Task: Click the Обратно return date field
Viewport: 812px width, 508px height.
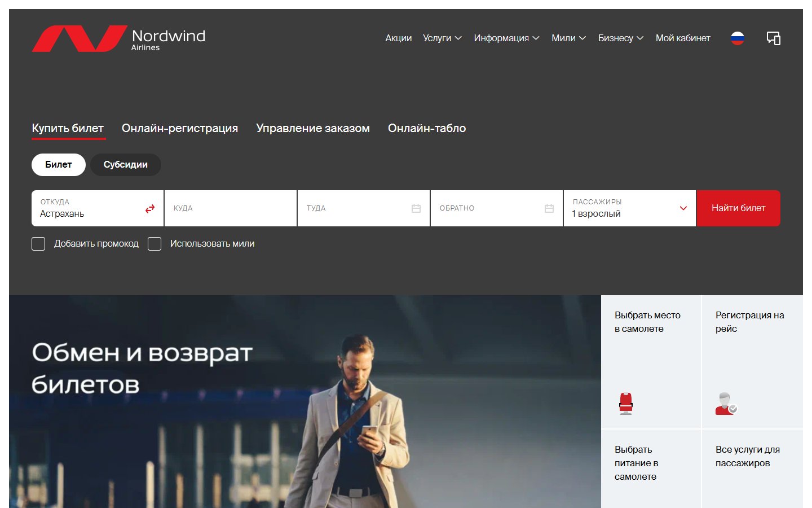Action: click(x=497, y=208)
